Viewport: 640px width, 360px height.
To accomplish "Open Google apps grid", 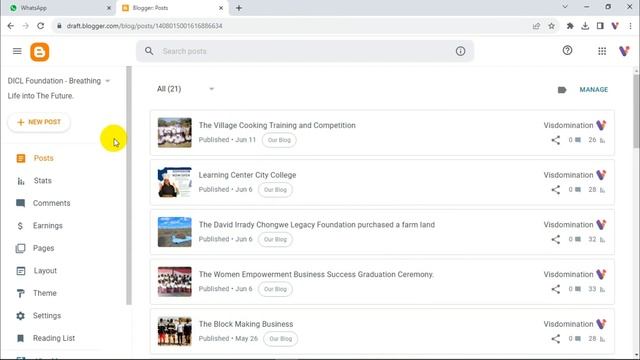I will tap(602, 51).
